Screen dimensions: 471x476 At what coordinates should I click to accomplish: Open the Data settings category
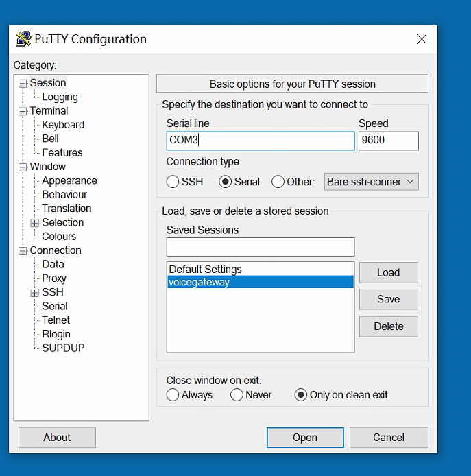53,265
